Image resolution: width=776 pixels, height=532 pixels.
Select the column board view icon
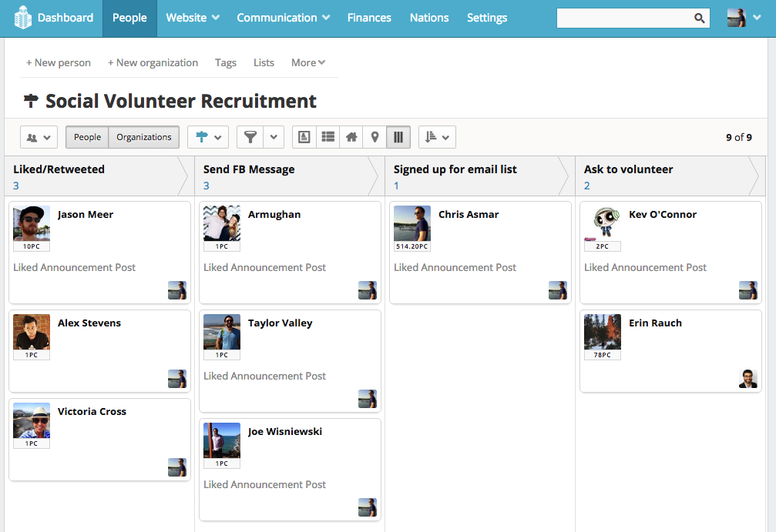[x=398, y=137]
